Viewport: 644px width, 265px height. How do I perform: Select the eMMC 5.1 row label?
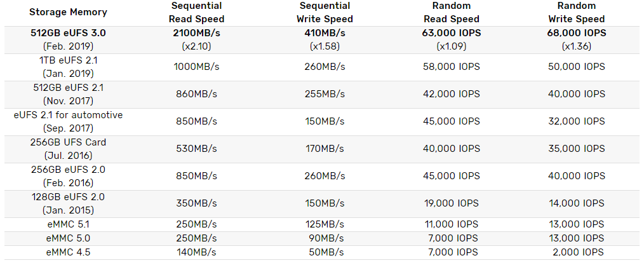(x=68, y=224)
